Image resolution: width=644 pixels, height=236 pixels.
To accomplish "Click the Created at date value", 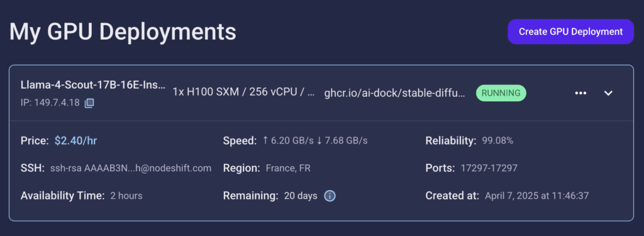I will (x=536, y=196).
